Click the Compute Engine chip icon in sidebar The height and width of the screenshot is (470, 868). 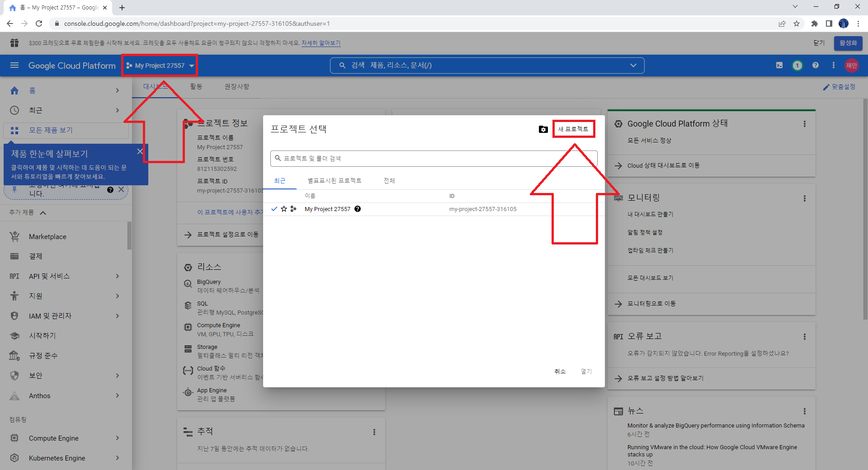[x=14, y=438]
